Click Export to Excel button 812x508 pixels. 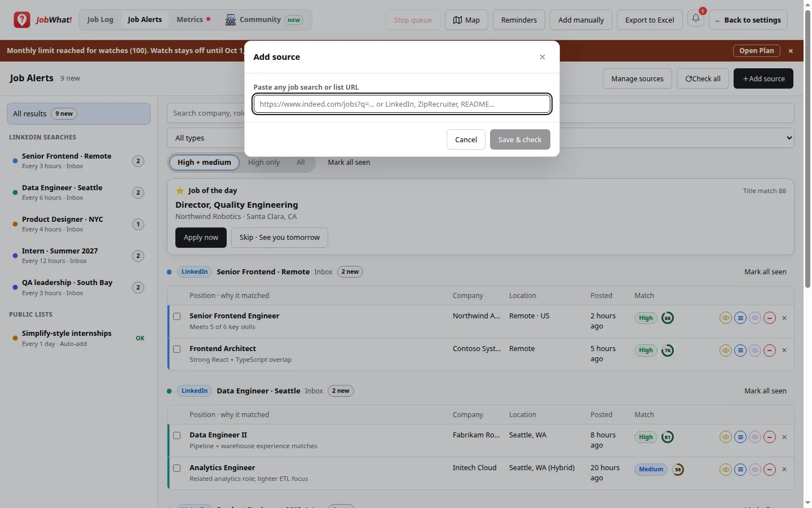click(650, 20)
